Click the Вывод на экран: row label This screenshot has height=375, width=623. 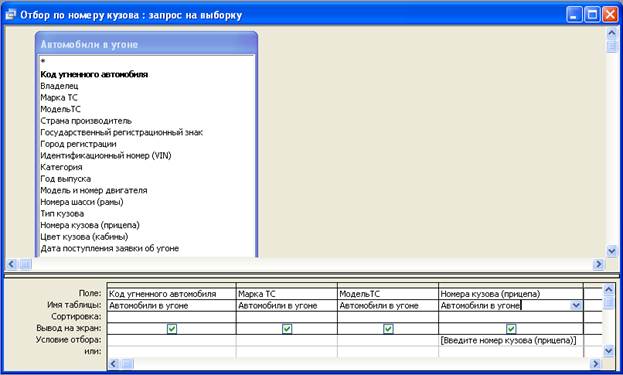[x=69, y=328]
